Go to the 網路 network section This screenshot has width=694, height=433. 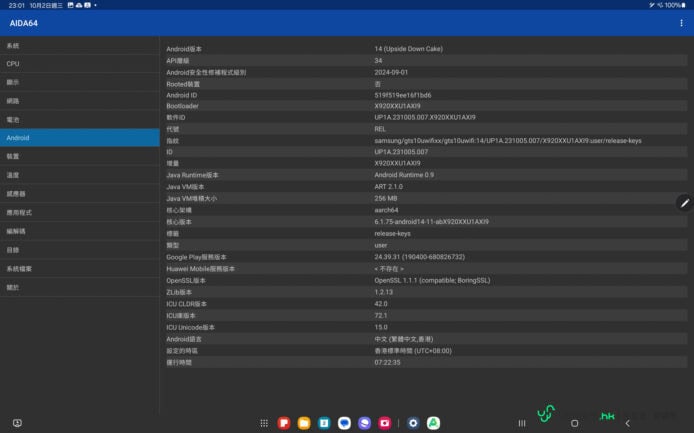click(x=80, y=101)
